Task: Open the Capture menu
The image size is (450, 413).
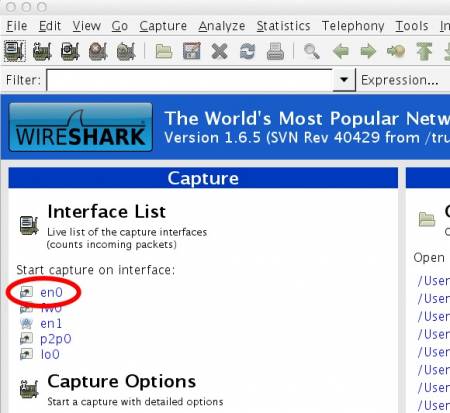Action: pyautogui.click(x=163, y=26)
